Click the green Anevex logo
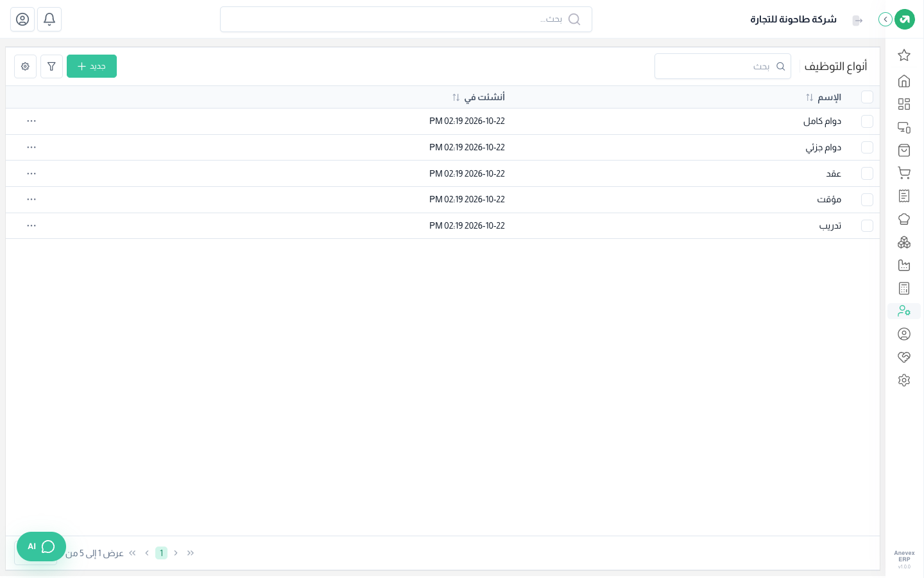This screenshot has height=578, width=924. [905, 19]
